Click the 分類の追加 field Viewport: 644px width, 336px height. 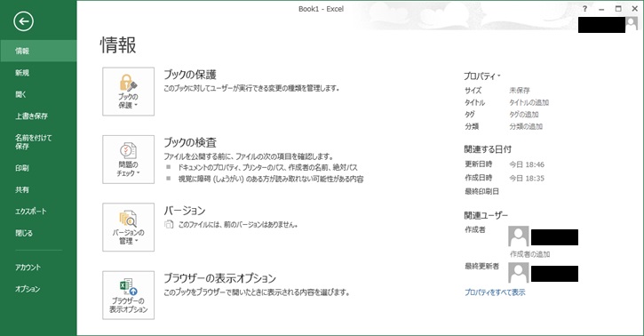click(x=526, y=126)
